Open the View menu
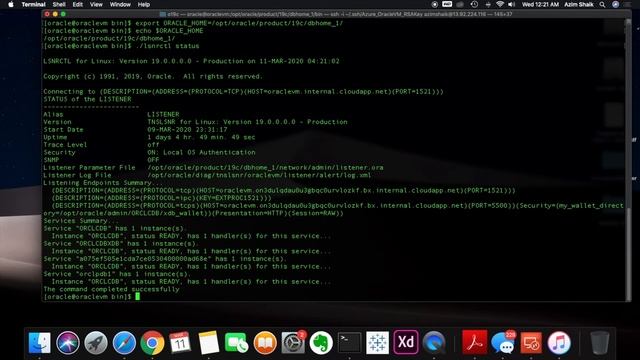This screenshot has height=360, width=640. [x=96, y=4]
